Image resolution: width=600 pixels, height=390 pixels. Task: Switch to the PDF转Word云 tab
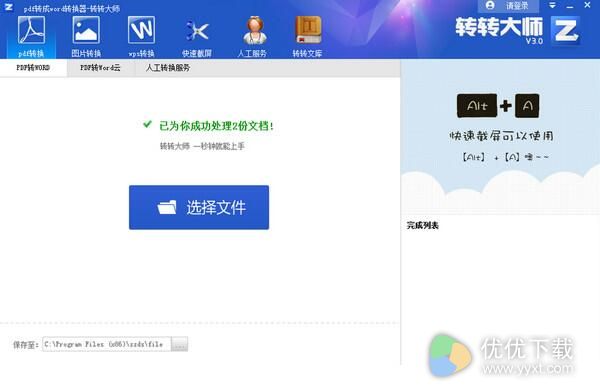click(100, 68)
